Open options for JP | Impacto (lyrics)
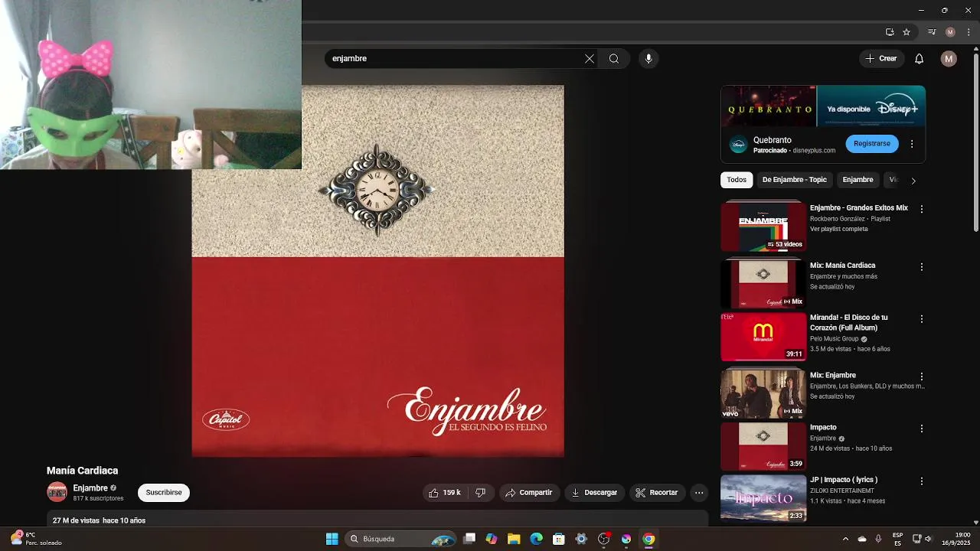Image resolution: width=980 pixels, height=551 pixels. 922,481
